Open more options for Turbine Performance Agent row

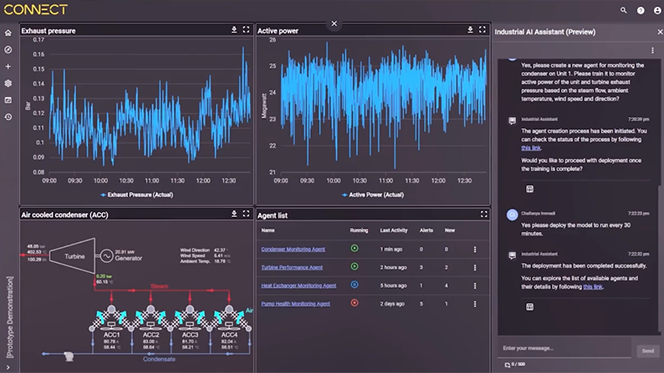coord(475,268)
